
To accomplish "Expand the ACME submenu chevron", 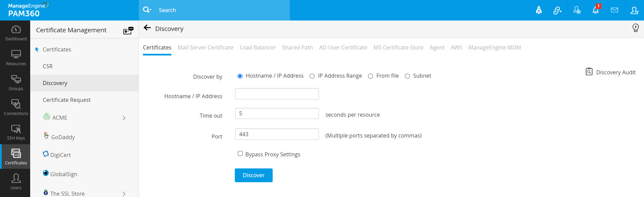I will pos(124,118).
